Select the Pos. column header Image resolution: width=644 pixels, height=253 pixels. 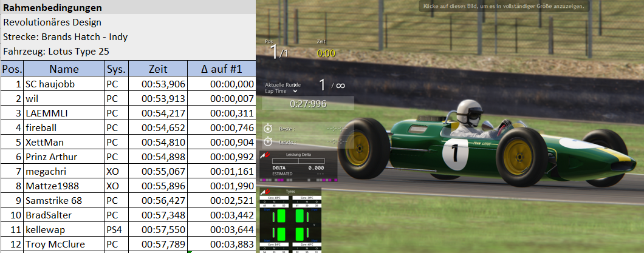tap(12, 69)
